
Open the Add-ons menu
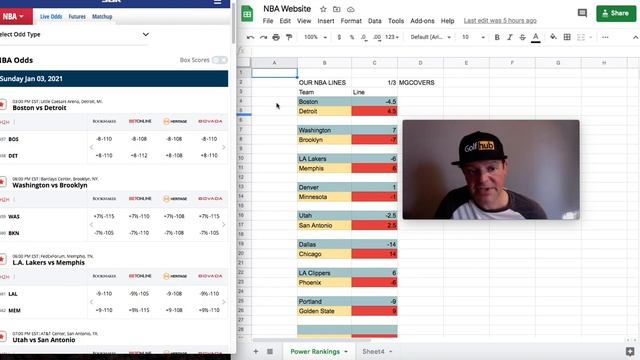pos(422,21)
